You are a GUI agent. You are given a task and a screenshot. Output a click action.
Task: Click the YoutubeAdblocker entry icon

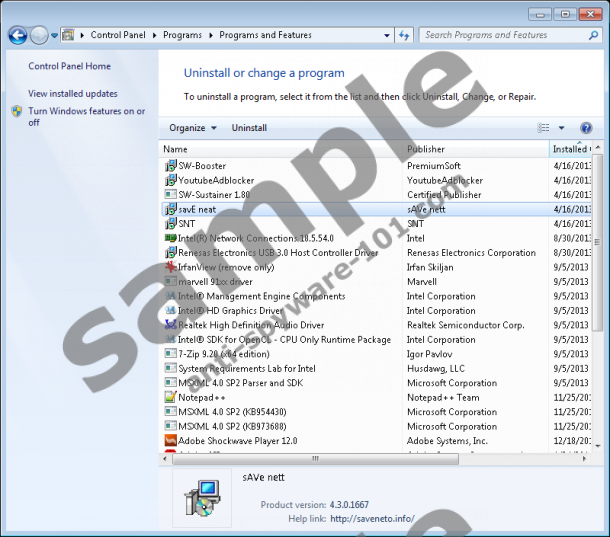coord(170,181)
